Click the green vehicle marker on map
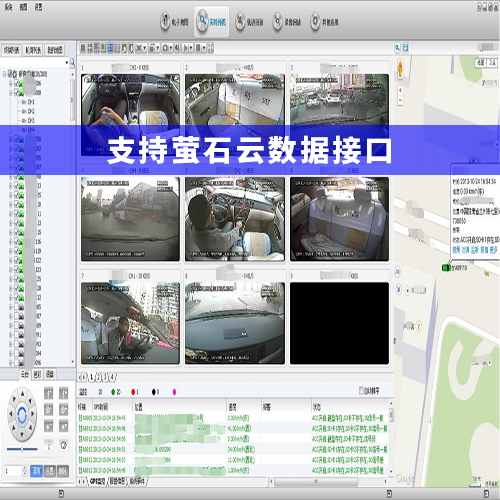The width and height of the screenshot is (500, 500). coord(446,267)
